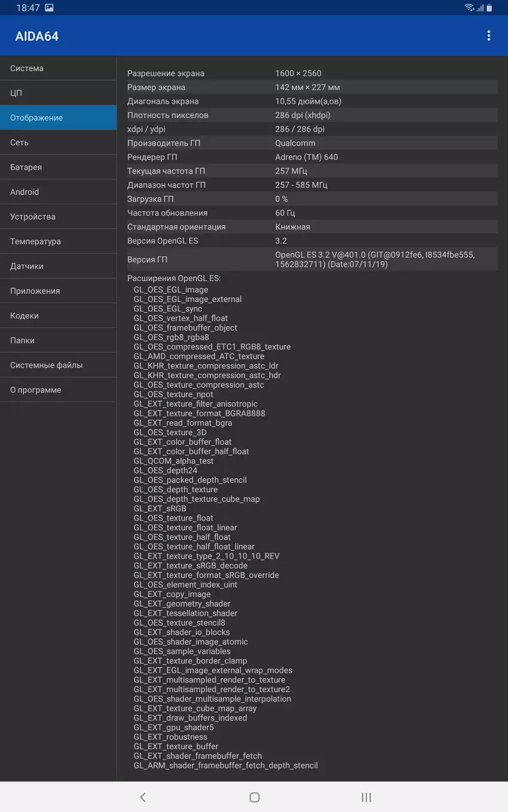Open the О программе page
Viewport: 508px width, 812px height.
[58, 390]
